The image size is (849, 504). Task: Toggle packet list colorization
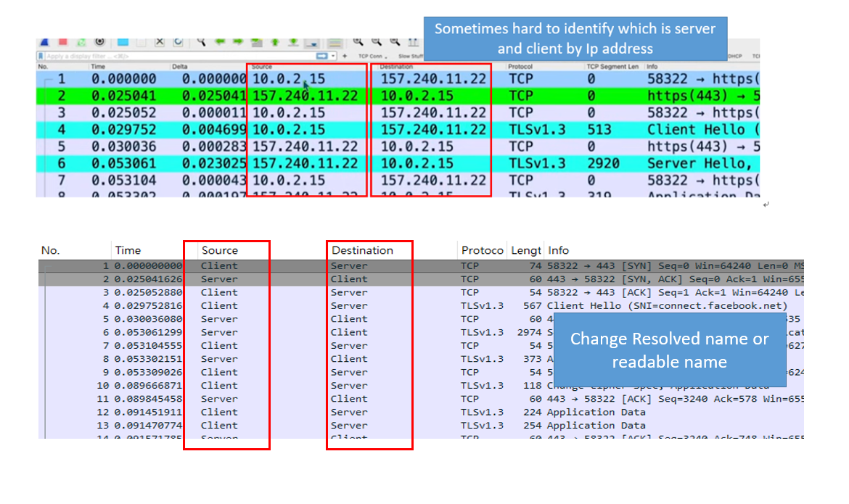coord(335,43)
